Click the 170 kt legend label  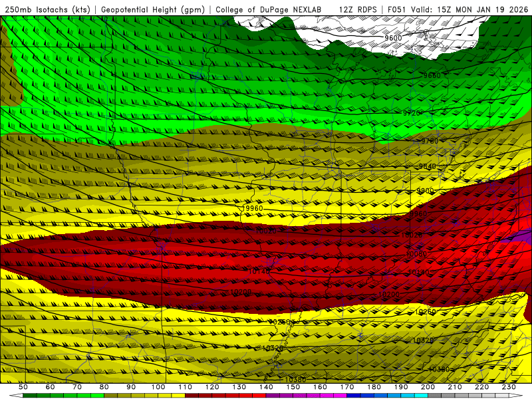(x=347, y=387)
